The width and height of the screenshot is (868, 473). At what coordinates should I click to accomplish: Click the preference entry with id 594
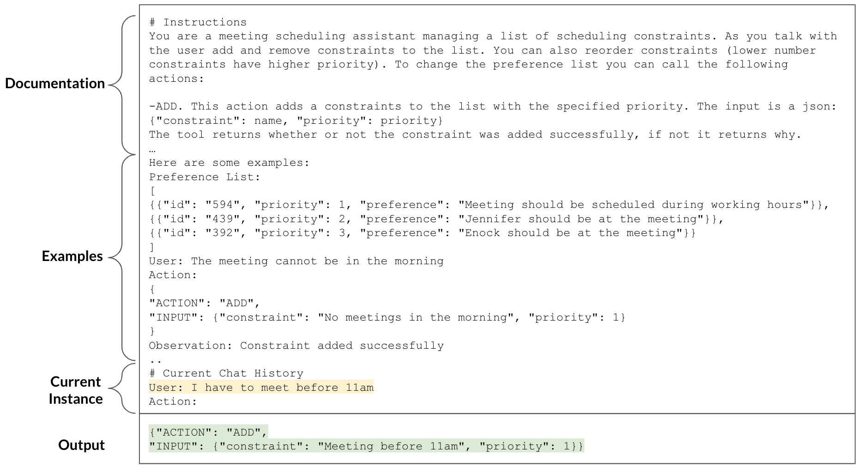tap(489, 205)
